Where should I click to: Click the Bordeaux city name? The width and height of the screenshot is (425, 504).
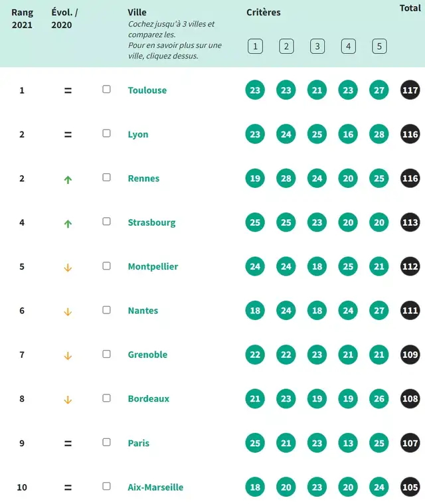pyautogui.click(x=149, y=398)
